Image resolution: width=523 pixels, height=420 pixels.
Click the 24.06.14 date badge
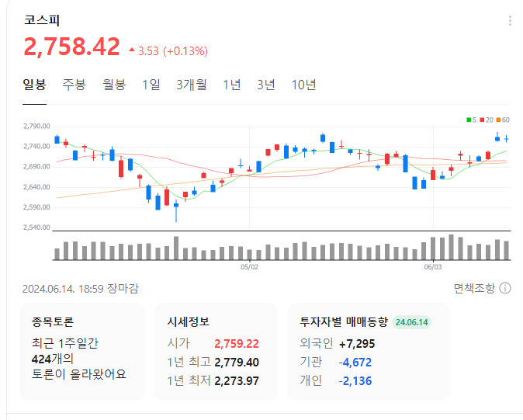click(411, 322)
